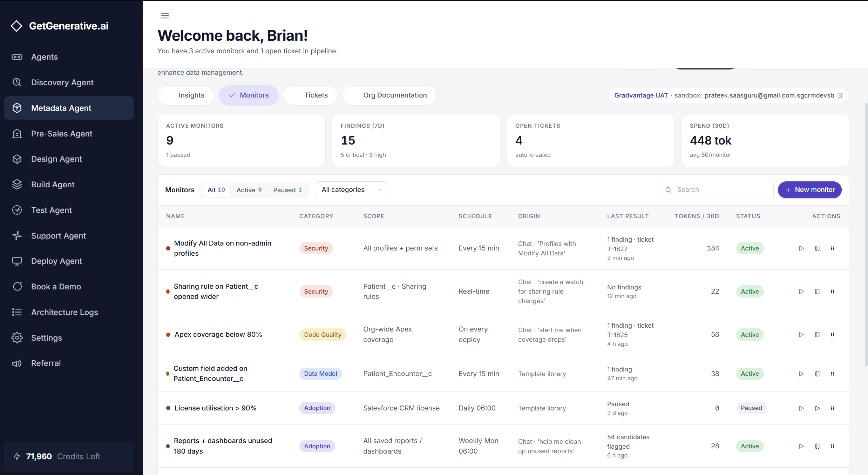This screenshot has width=868, height=475.
Task: Click the credits lightning bolt icon
Action: point(17,456)
